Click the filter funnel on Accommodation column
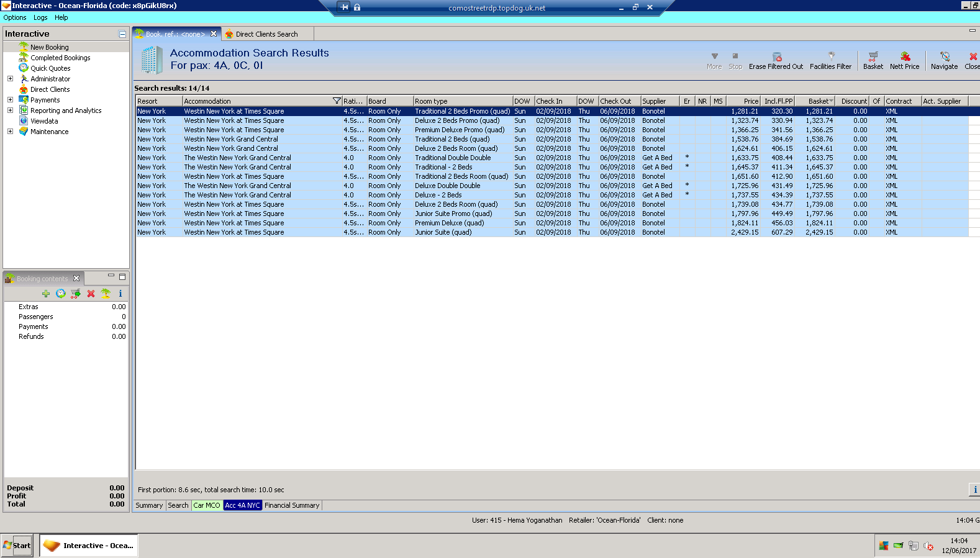Screen dimensions: 980x558 click(x=337, y=101)
